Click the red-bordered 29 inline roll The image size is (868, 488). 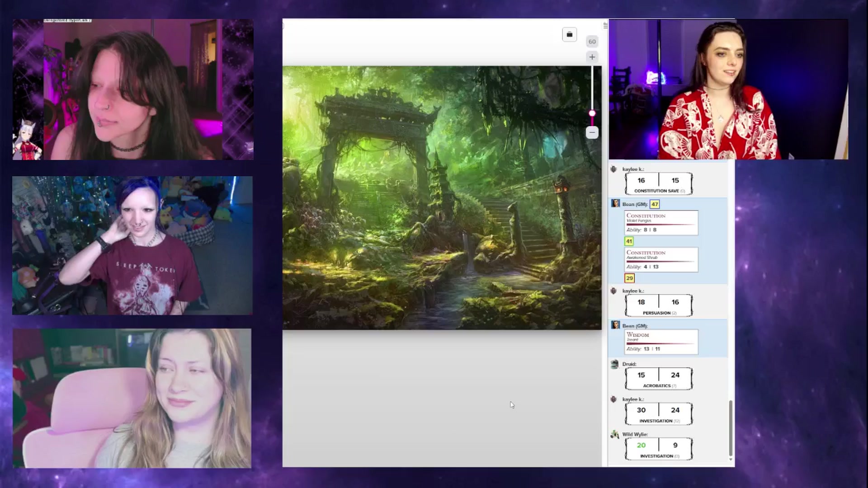click(629, 278)
